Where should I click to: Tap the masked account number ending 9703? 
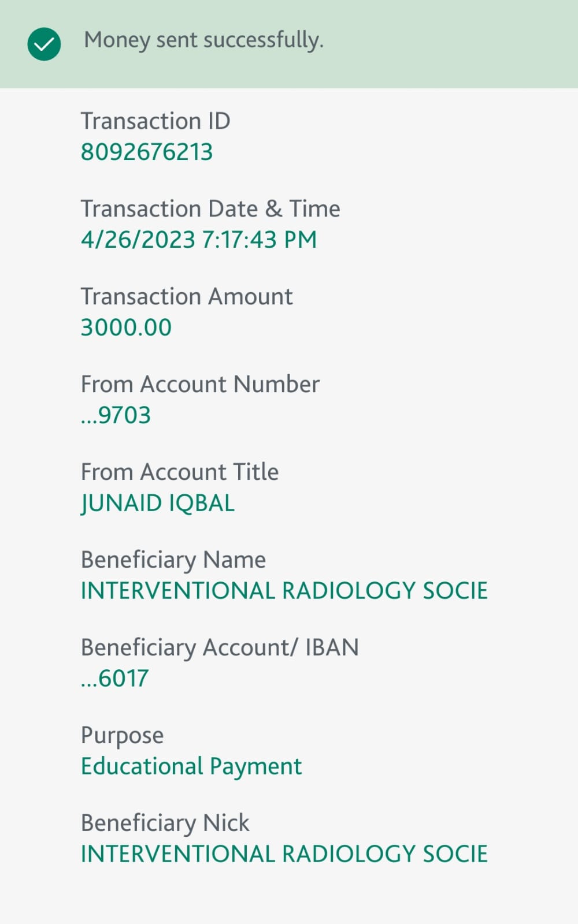116,415
